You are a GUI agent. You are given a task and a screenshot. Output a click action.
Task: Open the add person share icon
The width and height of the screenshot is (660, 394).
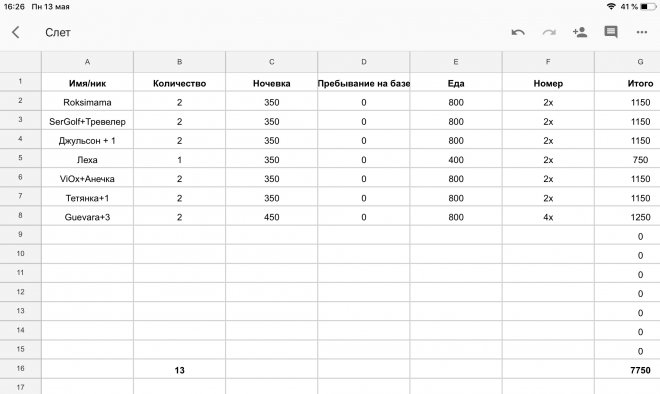point(580,32)
